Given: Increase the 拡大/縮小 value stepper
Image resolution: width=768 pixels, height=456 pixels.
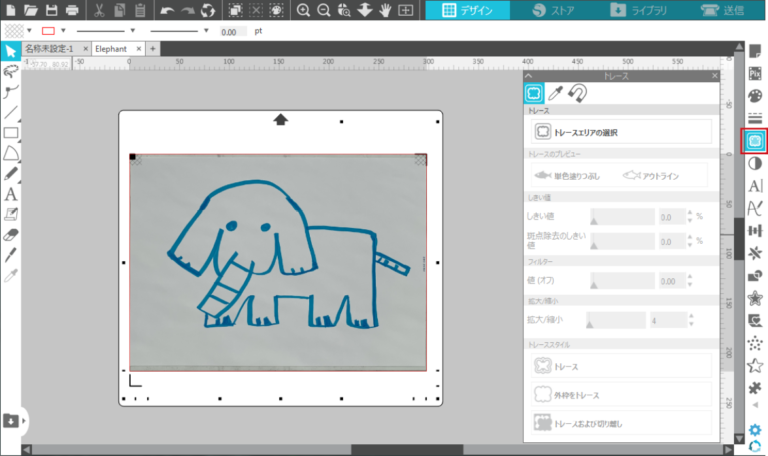Looking at the screenshot, I should tap(691, 316).
